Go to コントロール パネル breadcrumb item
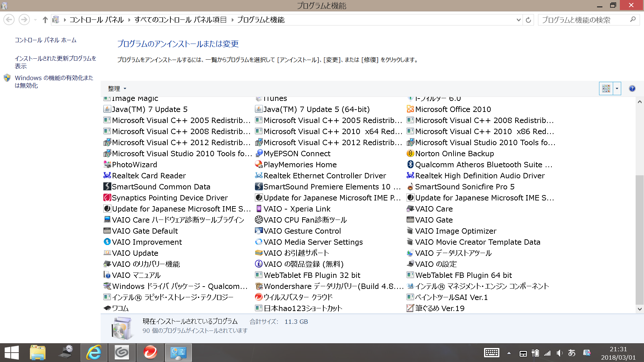644x362 pixels. point(97,20)
